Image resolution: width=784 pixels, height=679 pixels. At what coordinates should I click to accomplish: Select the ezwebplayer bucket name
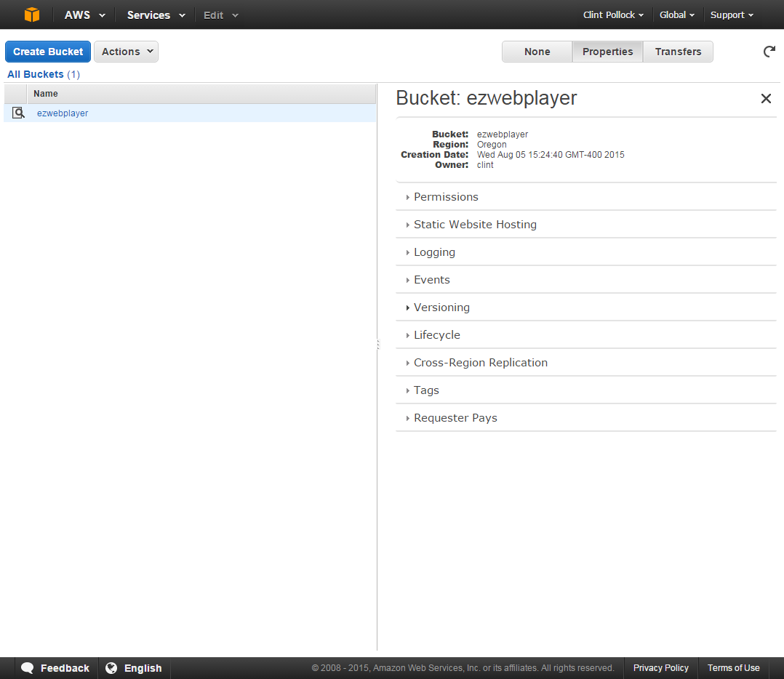point(63,113)
